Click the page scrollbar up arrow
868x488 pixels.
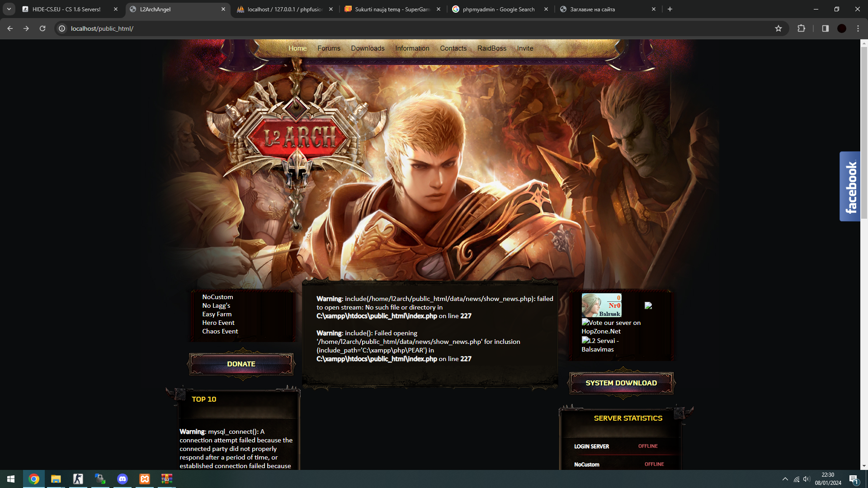tap(864, 43)
